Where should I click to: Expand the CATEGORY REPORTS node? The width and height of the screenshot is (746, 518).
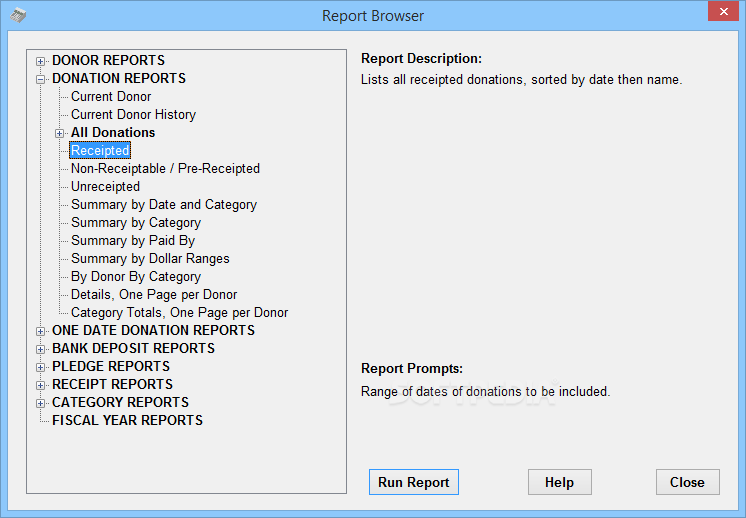pyautogui.click(x=40, y=404)
